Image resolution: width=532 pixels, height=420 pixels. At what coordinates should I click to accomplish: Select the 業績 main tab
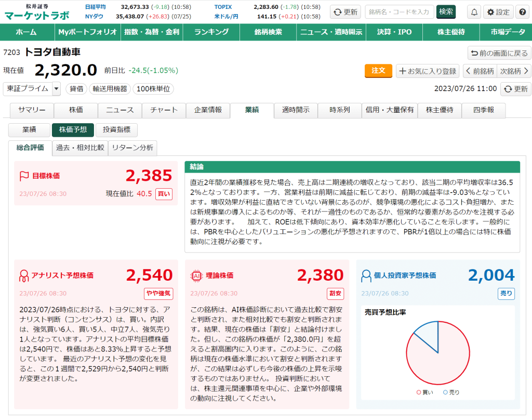point(252,110)
